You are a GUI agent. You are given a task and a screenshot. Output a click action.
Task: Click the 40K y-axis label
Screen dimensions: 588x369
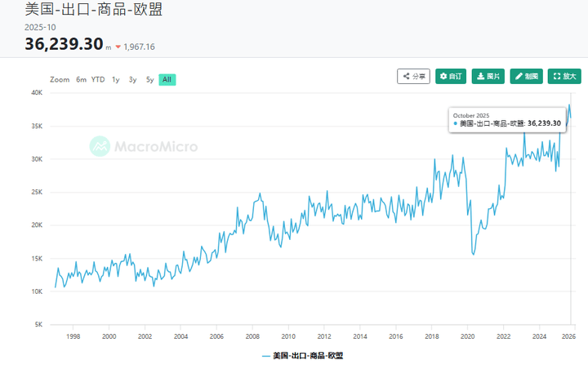[38, 93]
